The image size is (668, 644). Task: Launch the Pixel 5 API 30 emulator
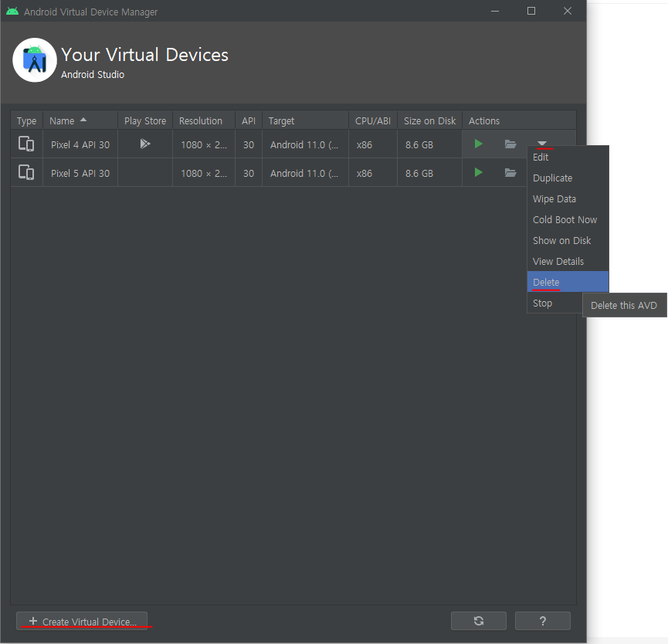(x=479, y=172)
